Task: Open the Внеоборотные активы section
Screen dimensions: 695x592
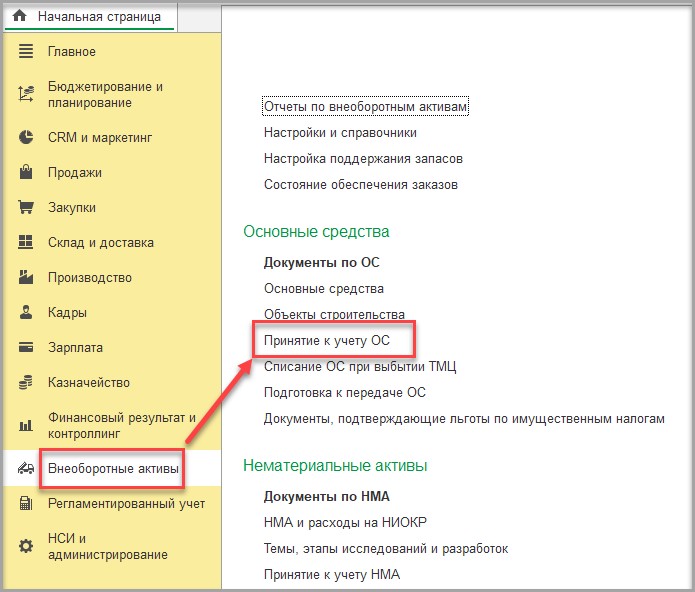Action: click(x=113, y=468)
